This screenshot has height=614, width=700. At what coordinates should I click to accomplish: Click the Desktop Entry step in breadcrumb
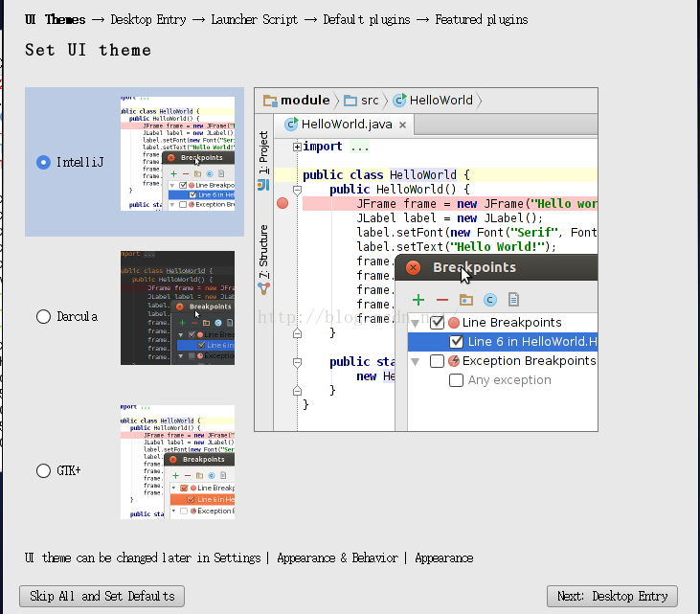click(148, 20)
